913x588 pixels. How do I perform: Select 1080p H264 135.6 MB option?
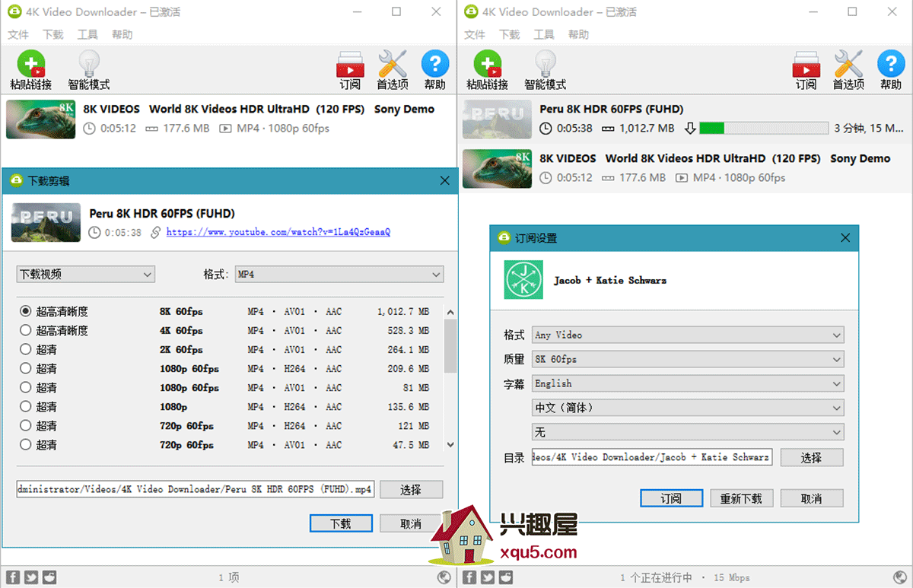(26, 406)
